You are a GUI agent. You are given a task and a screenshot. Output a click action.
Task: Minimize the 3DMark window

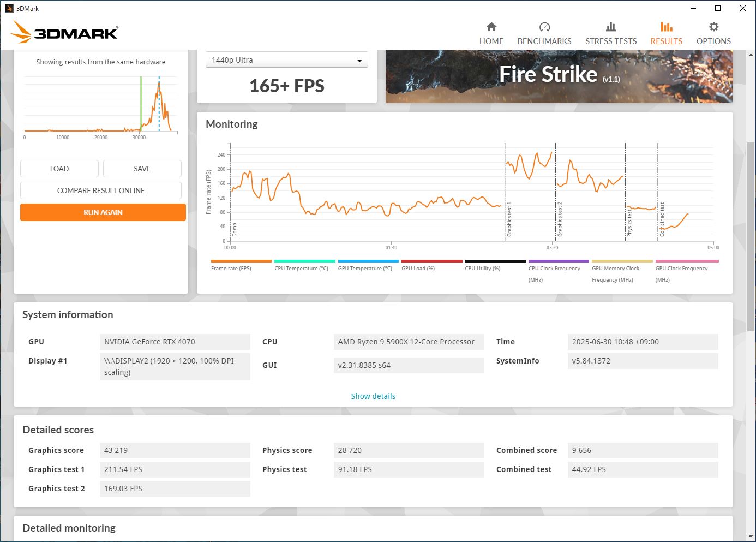[693, 8]
